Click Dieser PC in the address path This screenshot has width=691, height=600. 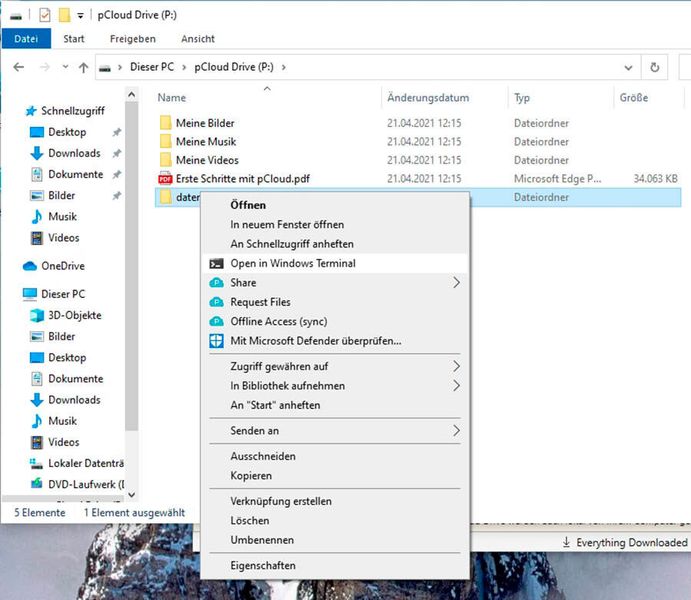[152, 67]
